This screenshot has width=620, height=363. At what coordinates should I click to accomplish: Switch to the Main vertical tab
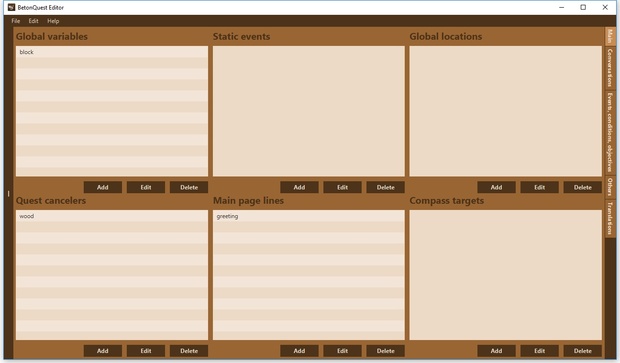[x=610, y=36]
